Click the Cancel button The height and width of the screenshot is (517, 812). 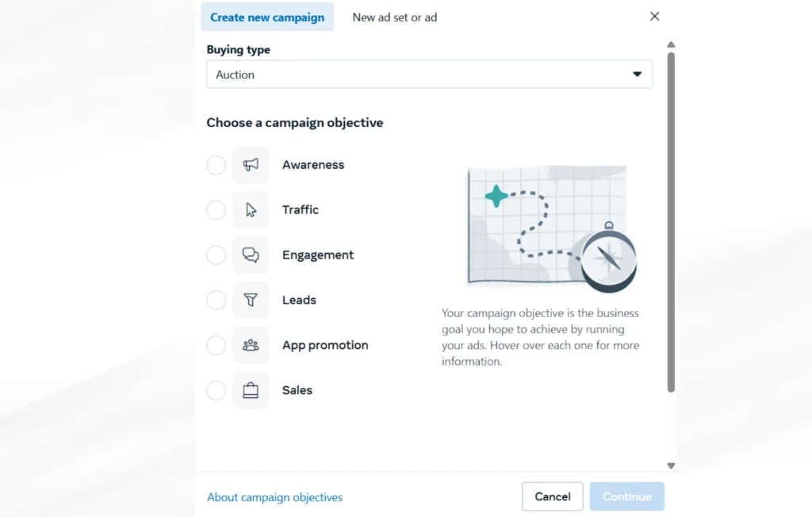[x=553, y=496]
